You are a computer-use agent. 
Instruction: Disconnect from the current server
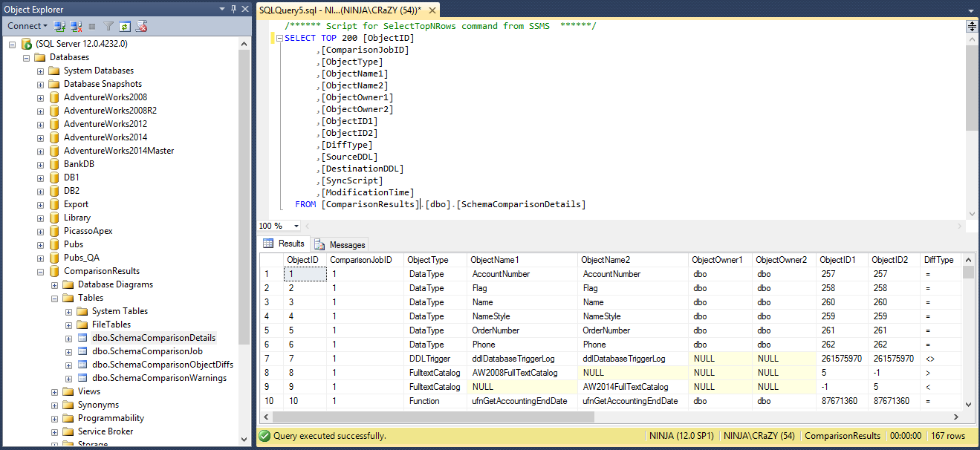[74, 25]
